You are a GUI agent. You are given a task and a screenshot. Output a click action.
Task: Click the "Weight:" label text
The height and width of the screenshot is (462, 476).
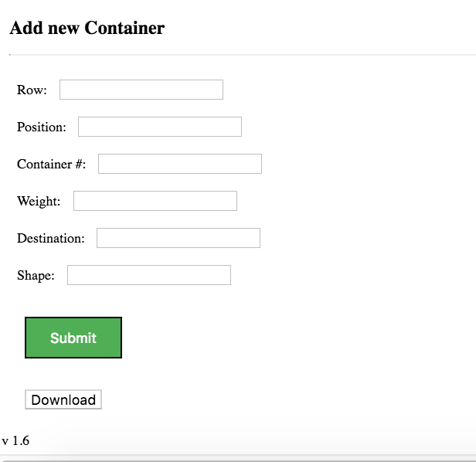pos(39,202)
